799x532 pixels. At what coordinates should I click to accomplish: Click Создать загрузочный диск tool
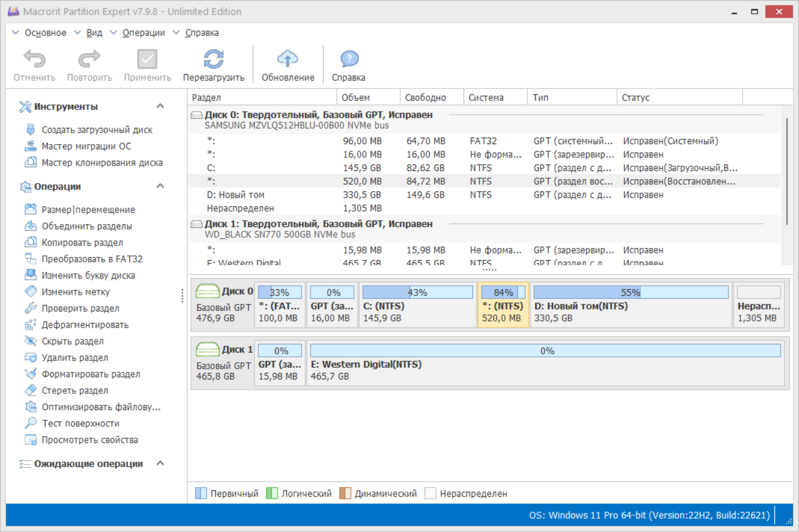click(x=97, y=130)
